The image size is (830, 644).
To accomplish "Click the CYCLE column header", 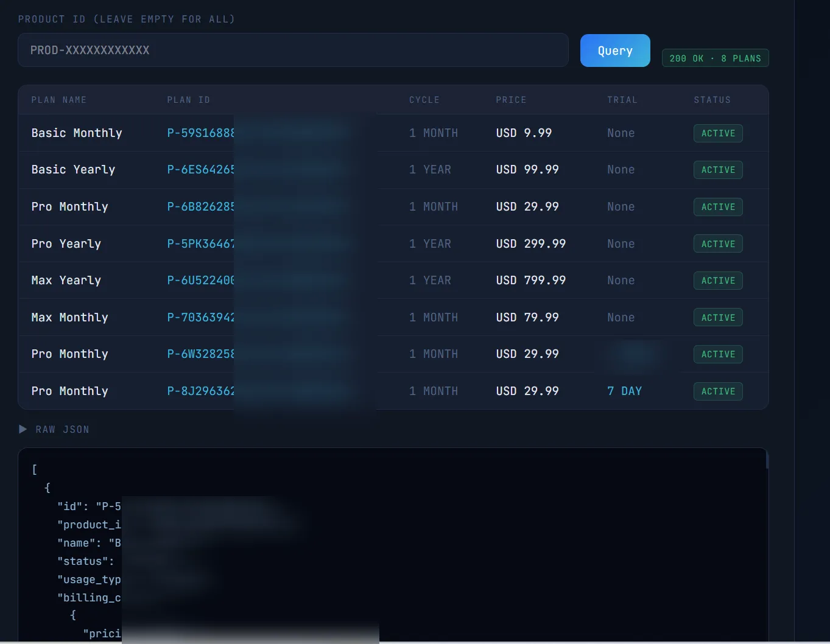I will tap(424, 100).
